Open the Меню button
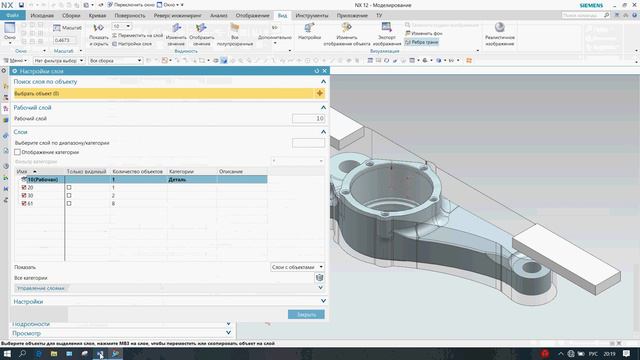640x360 pixels. click(x=16, y=60)
